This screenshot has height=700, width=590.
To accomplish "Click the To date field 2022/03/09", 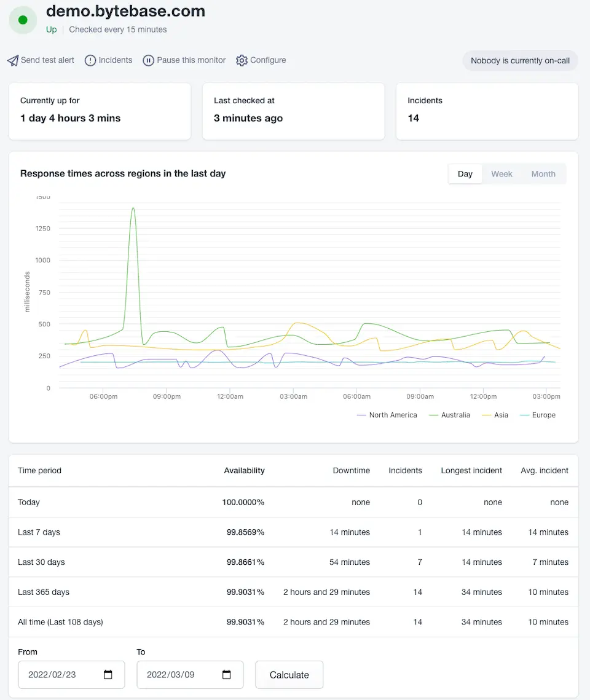I will (x=190, y=675).
